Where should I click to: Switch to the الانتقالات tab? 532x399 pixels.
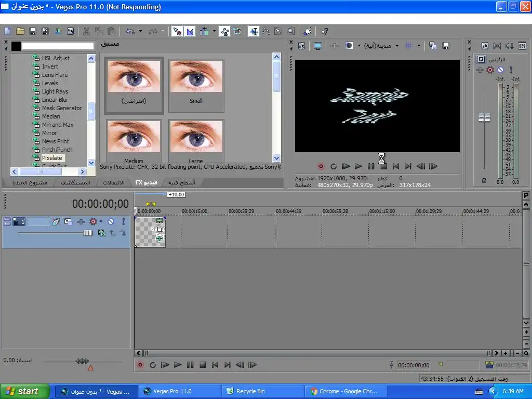coord(114,182)
